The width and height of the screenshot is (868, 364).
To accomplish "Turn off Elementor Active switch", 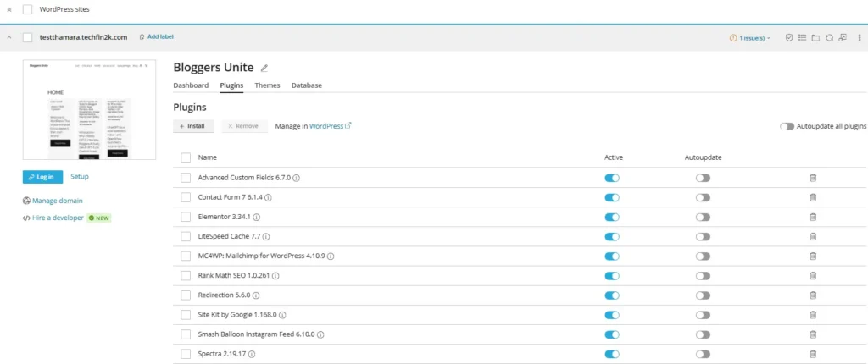I will (x=612, y=218).
